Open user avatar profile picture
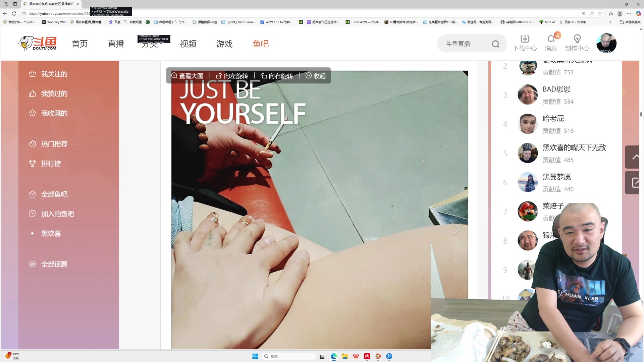Screen dimensions: 644x362 pos(606,43)
